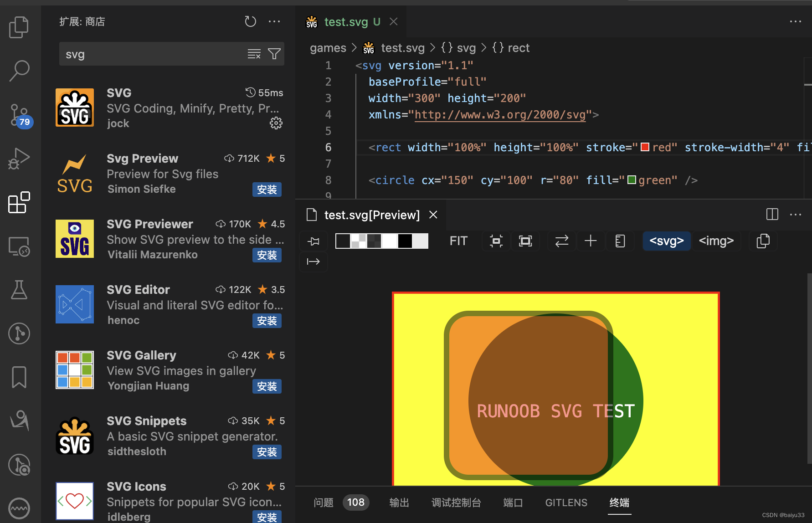Toggle the pin preview button
Viewport: 812px width, 523px height.
pos(313,241)
